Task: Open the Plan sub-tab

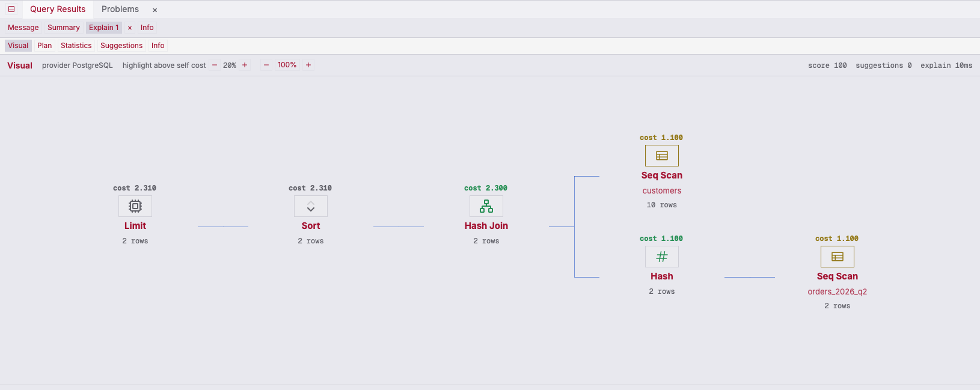Action: pyautogui.click(x=44, y=46)
